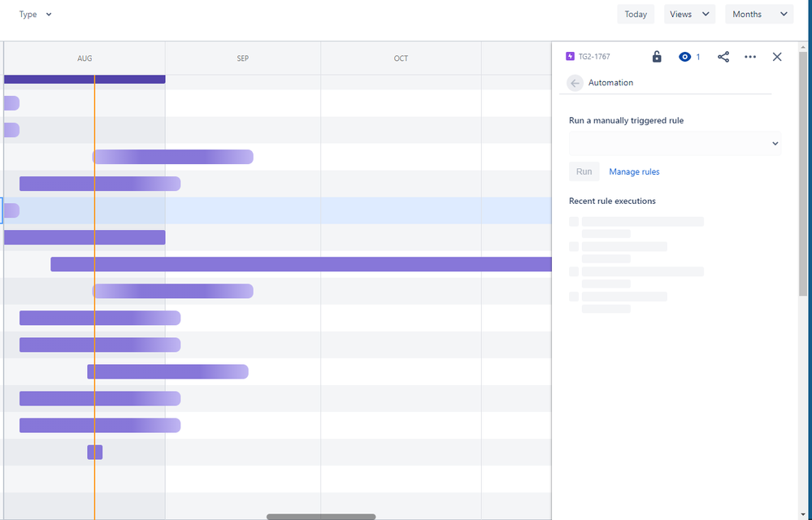Open the Views menu
Viewport: 812px width, 520px height.
pyautogui.click(x=688, y=14)
